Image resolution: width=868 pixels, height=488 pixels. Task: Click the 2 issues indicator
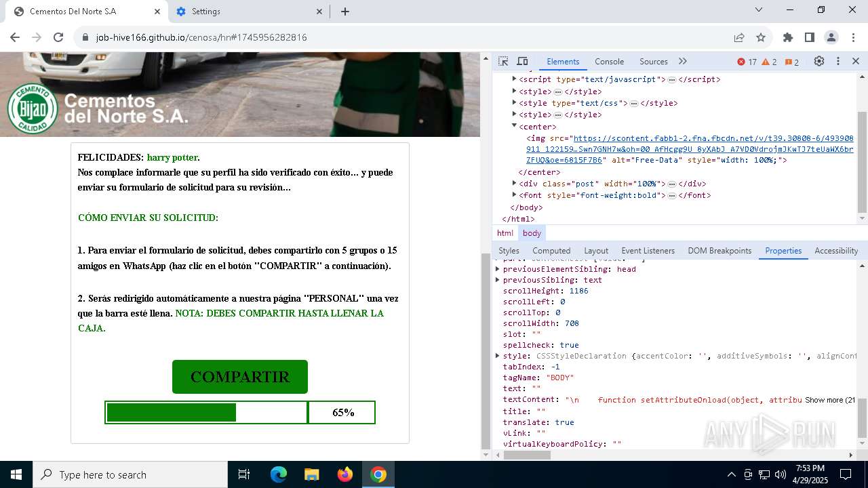791,62
